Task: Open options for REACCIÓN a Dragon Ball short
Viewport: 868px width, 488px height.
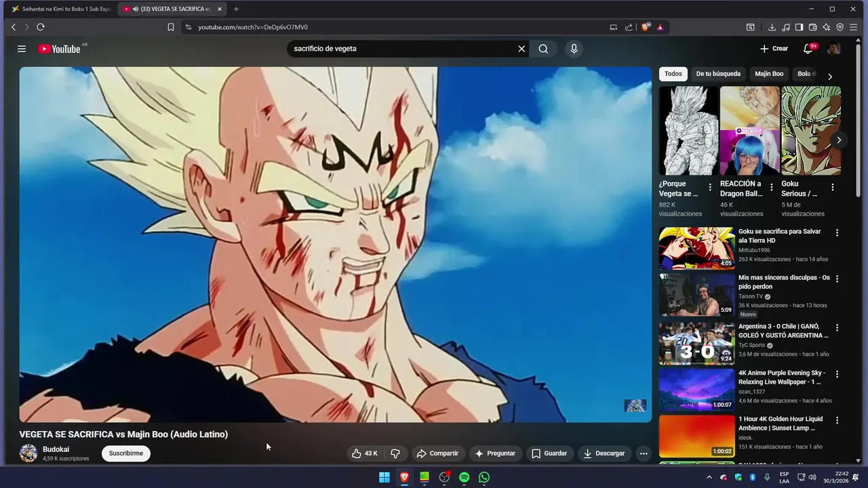Action: pyautogui.click(x=772, y=188)
